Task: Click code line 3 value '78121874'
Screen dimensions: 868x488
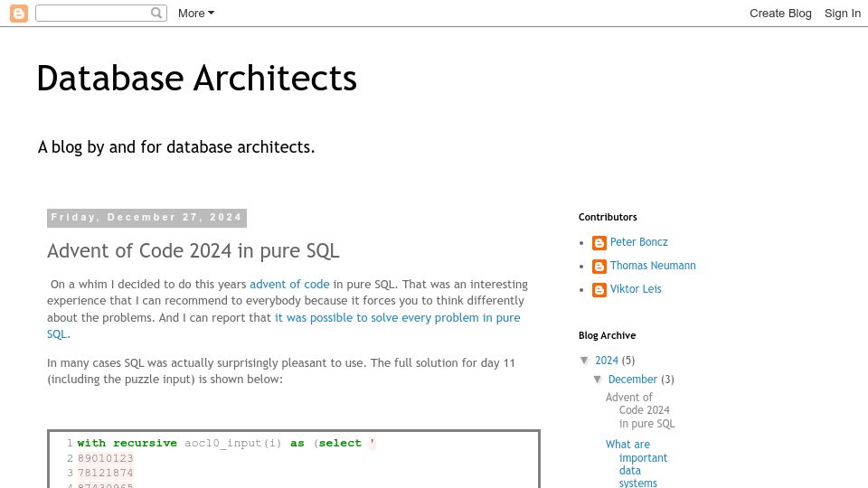Action: click(106, 473)
